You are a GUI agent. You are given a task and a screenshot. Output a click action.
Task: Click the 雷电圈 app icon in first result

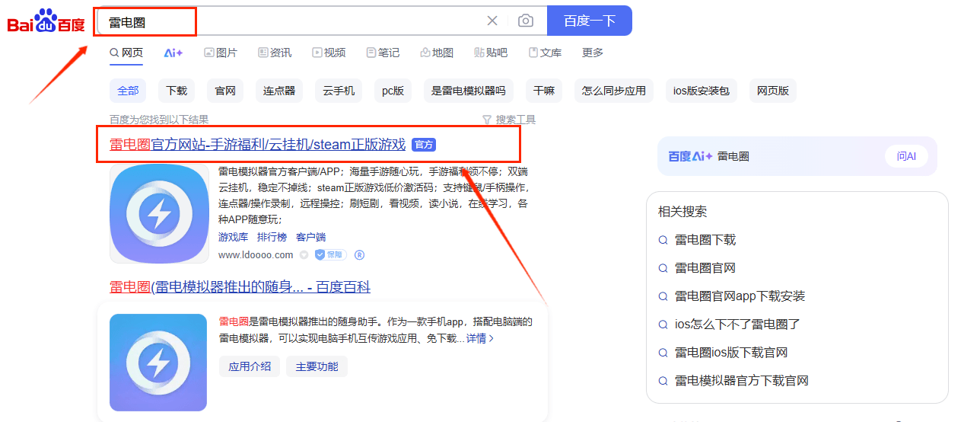tap(159, 214)
